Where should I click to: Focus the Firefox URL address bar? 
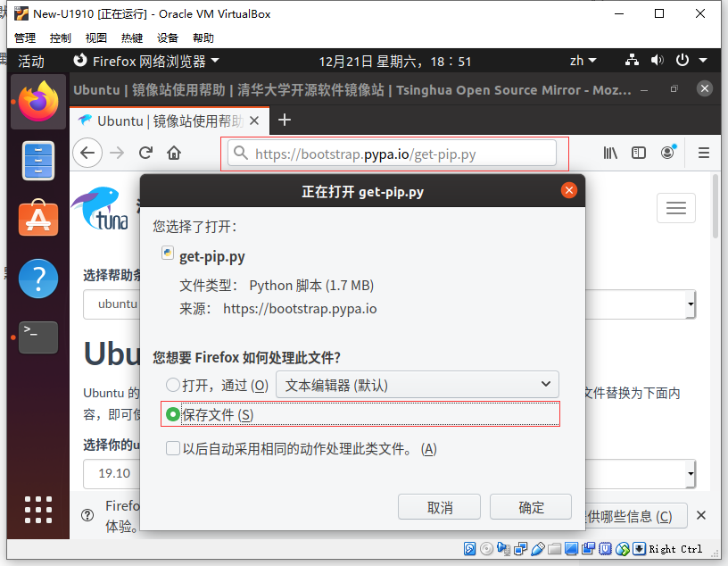click(392, 154)
